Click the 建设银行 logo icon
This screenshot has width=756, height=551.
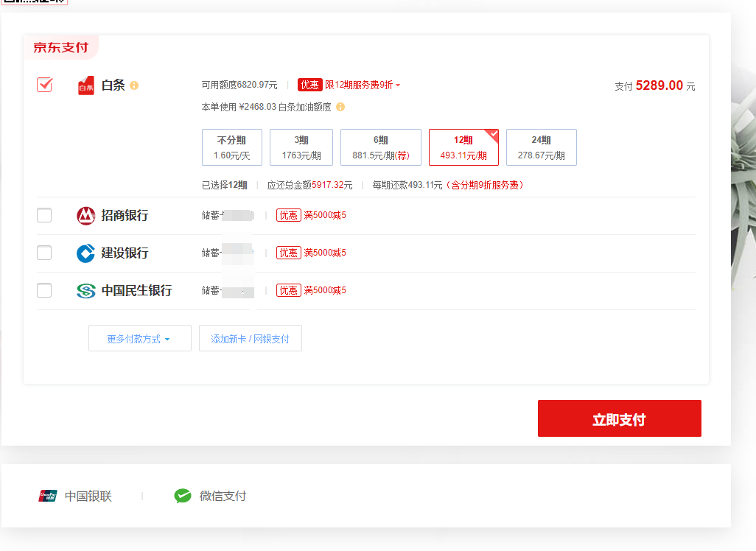coord(85,253)
